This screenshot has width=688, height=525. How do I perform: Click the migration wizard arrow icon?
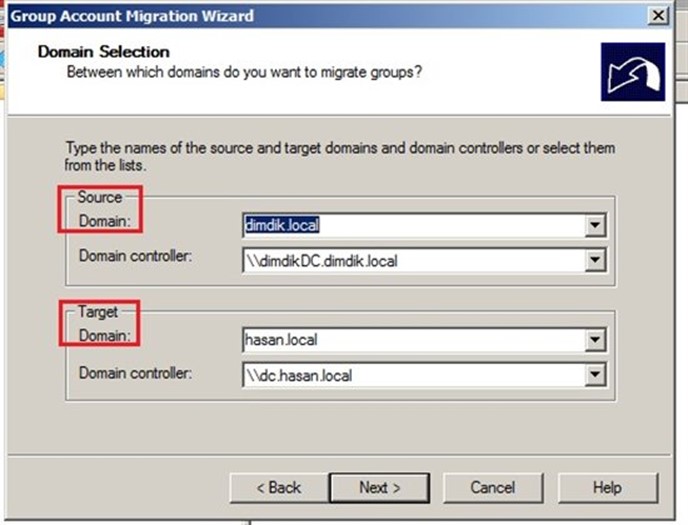(633, 72)
